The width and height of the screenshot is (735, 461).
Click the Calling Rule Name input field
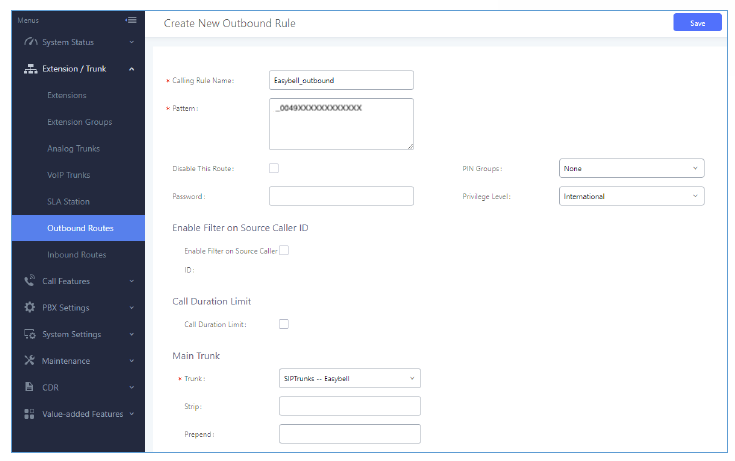(x=341, y=80)
